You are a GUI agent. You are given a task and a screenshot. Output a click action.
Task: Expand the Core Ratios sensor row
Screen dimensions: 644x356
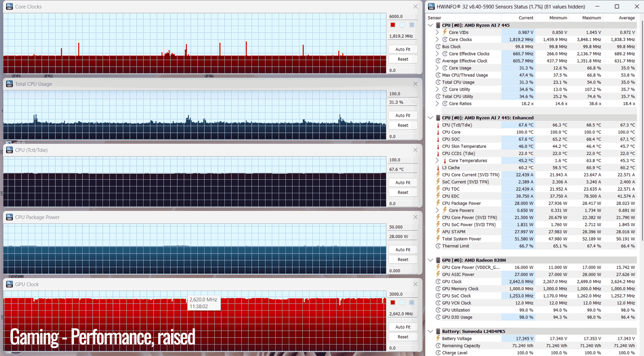(437, 103)
